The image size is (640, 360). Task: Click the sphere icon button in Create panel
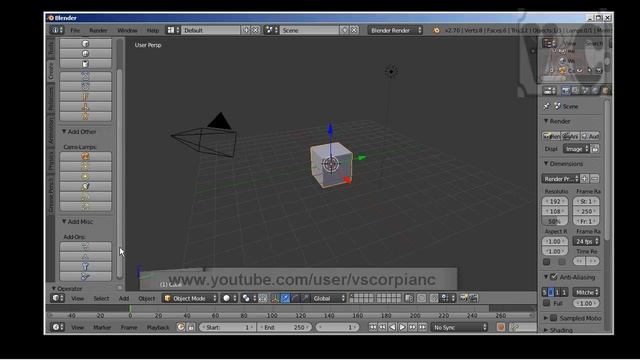pos(85,53)
